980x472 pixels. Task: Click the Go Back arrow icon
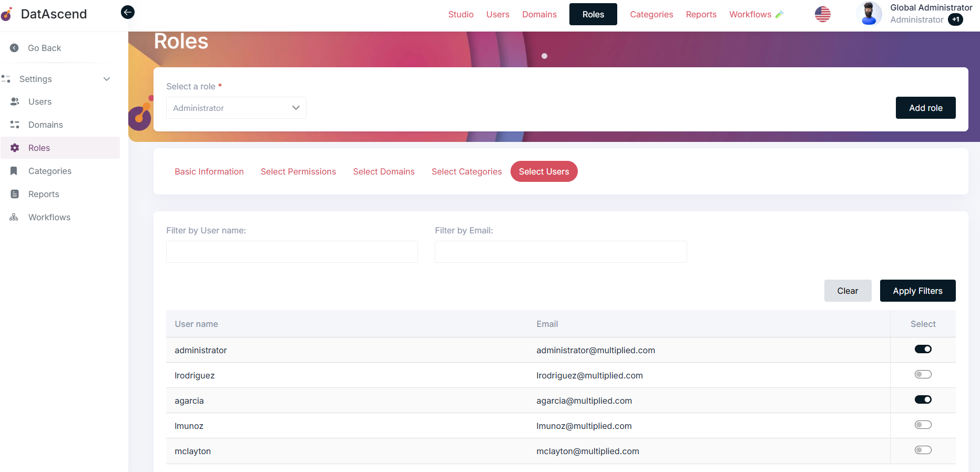click(15, 48)
